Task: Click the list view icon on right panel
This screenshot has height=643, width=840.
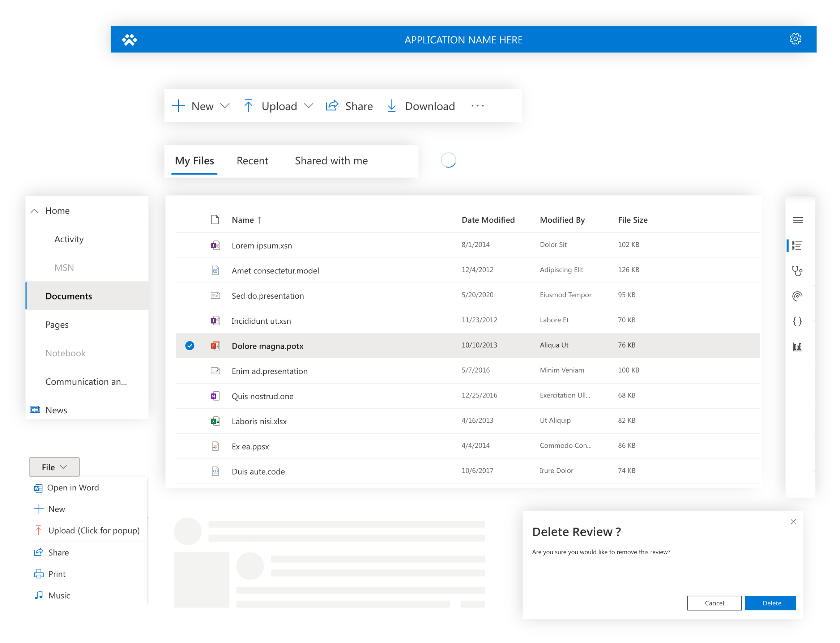Action: tap(797, 244)
